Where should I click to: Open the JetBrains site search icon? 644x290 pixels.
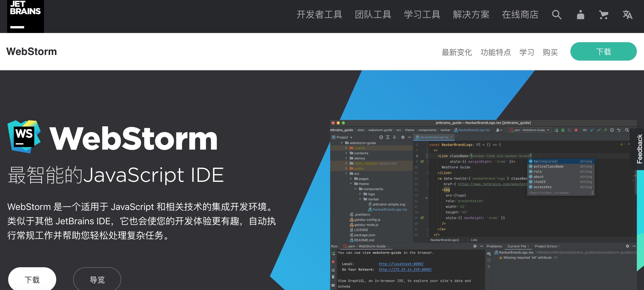(557, 15)
